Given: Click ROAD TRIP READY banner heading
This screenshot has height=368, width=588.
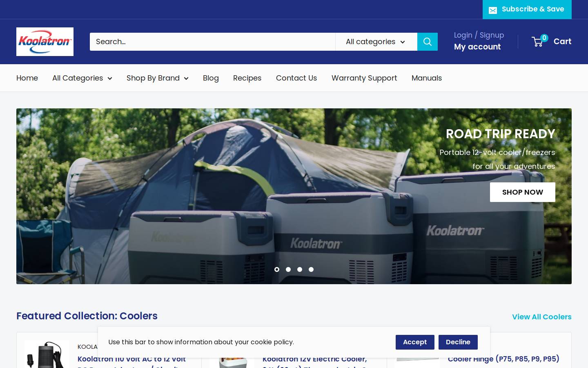Looking at the screenshot, I should click(501, 134).
